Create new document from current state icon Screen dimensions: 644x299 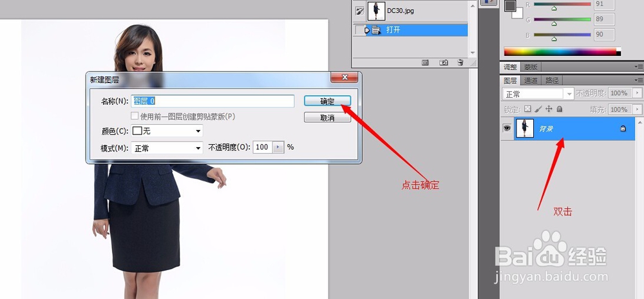pos(425,63)
